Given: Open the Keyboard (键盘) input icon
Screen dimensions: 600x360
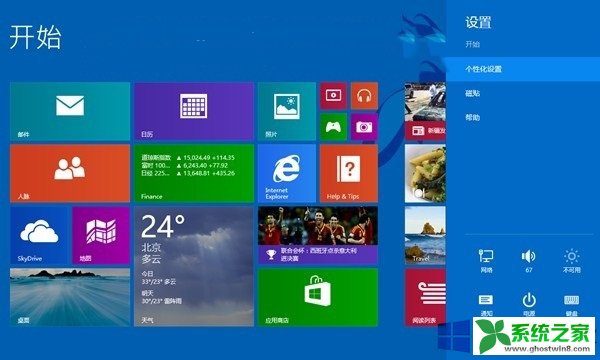Looking at the screenshot, I should (572, 305).
